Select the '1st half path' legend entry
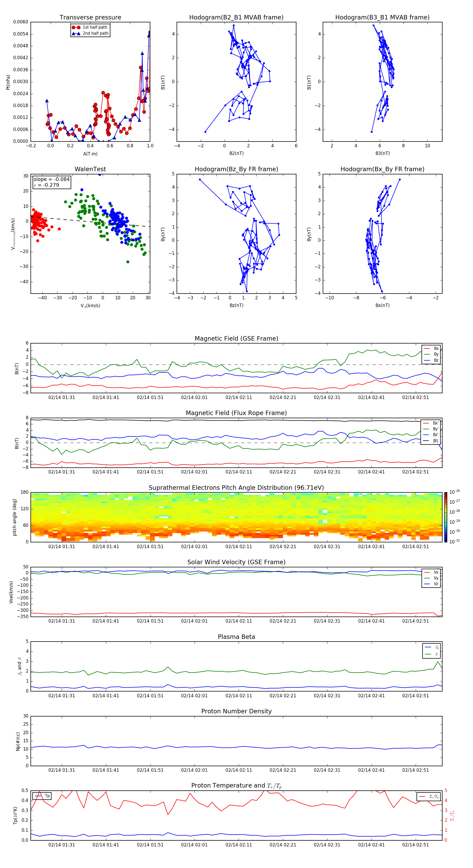 click(90, 27)
